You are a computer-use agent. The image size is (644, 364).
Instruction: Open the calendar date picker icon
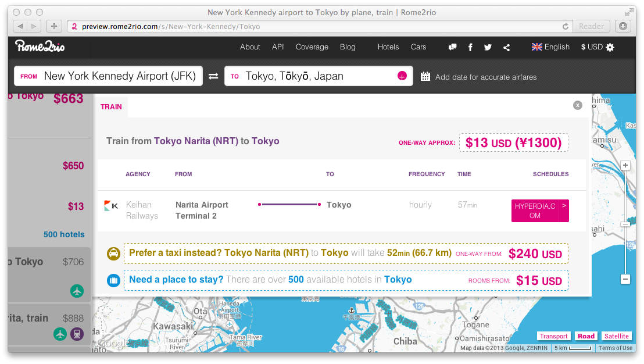pos(425,77)
